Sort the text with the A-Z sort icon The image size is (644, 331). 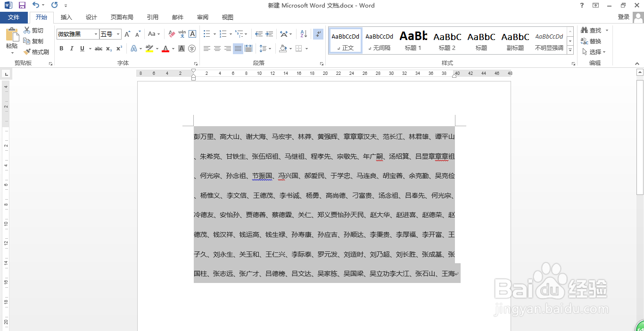click(x=303, y=34)
